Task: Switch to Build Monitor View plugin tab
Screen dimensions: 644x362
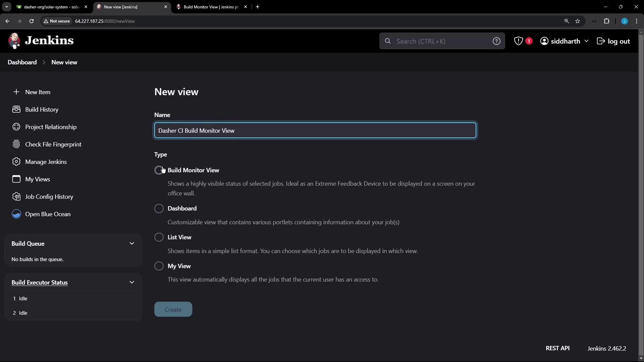Action: (211, 7)
